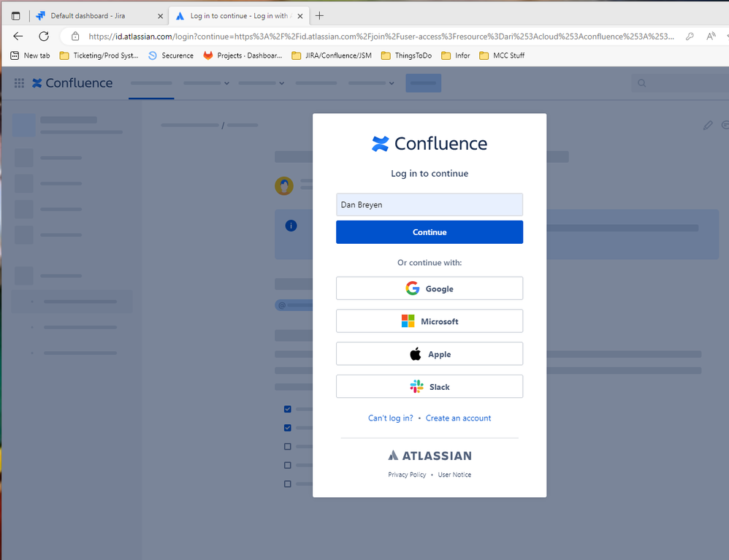Click the blue info icon in the panel
The height and width of the screenshot is (560, 729).
[x=291, y=226]
